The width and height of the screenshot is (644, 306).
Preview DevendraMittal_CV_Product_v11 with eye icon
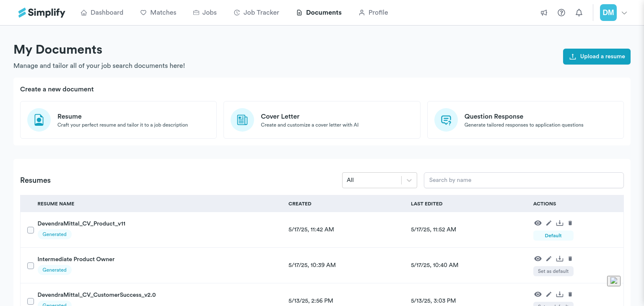538,223
